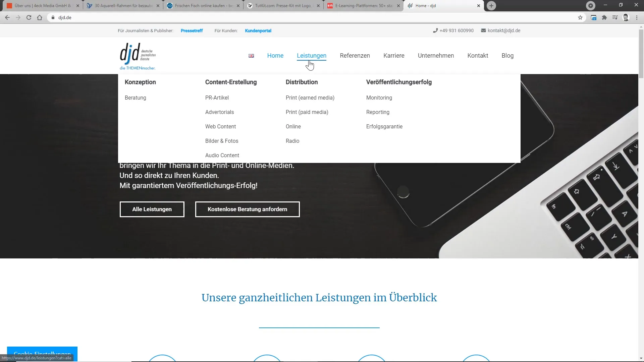Screen dimensions: 644x362
Task: Switch to the 'Frischen Fisch online kaufen' tab
Action: pyautogui.click(x=203, y=6)
